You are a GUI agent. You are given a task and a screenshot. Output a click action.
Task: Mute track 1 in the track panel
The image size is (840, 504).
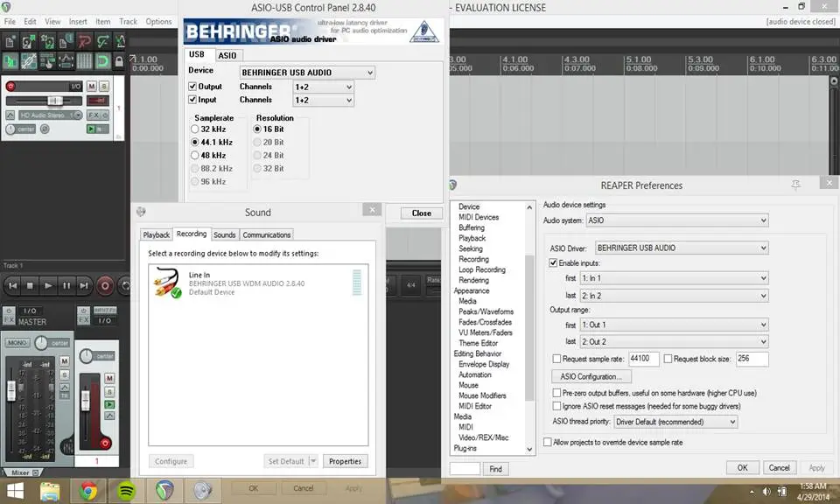click(92, 87)
